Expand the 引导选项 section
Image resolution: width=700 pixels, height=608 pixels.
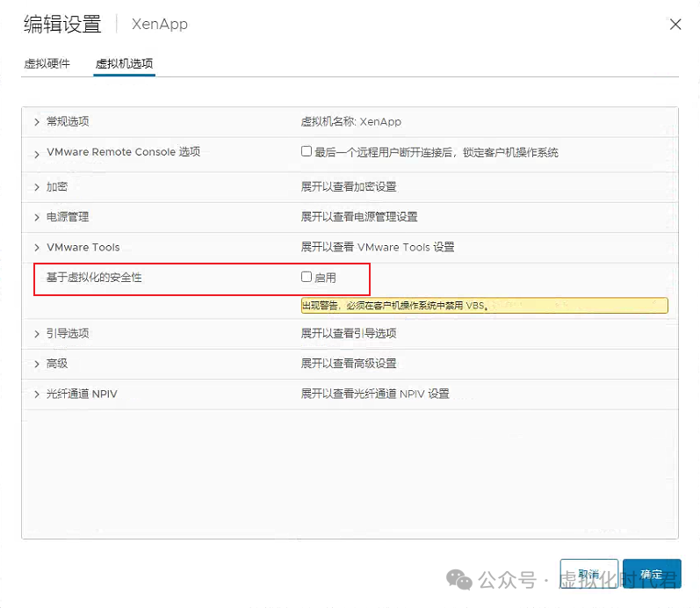pos(37,334)
